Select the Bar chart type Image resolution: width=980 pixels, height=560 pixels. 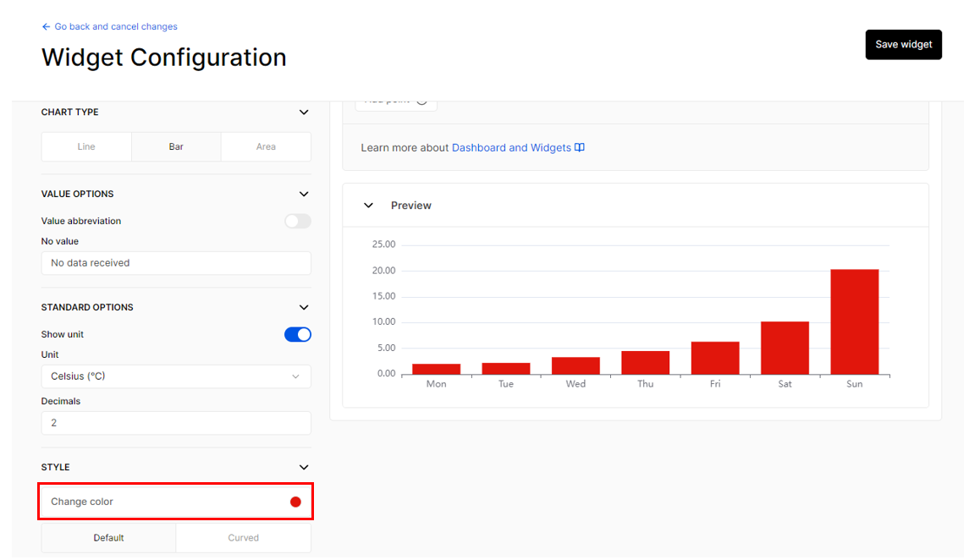[176, 147]
